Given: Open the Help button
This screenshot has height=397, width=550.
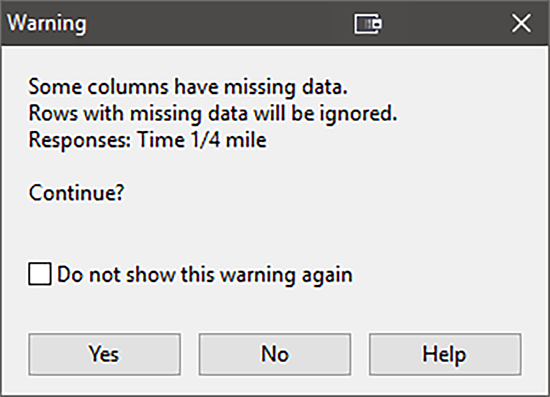Looking at the screenshot, I should 445,354.
